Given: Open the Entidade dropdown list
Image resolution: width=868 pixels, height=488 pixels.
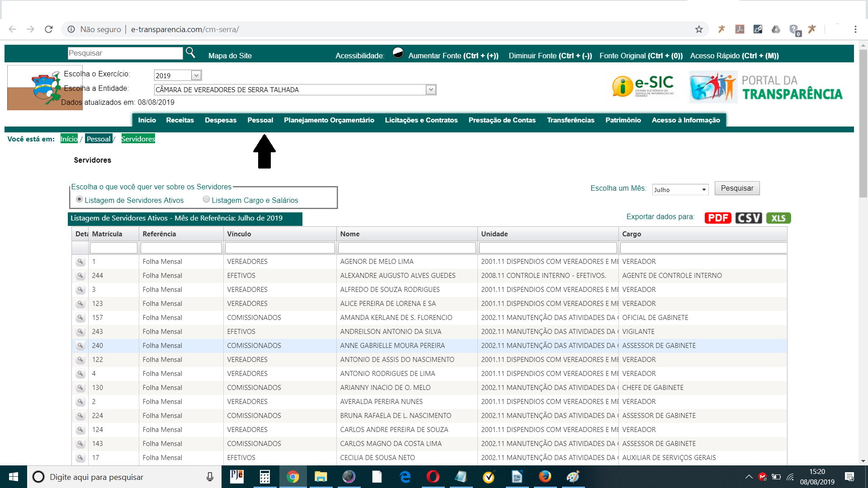Looking at the screenshot, I should (x=431, y=89).
